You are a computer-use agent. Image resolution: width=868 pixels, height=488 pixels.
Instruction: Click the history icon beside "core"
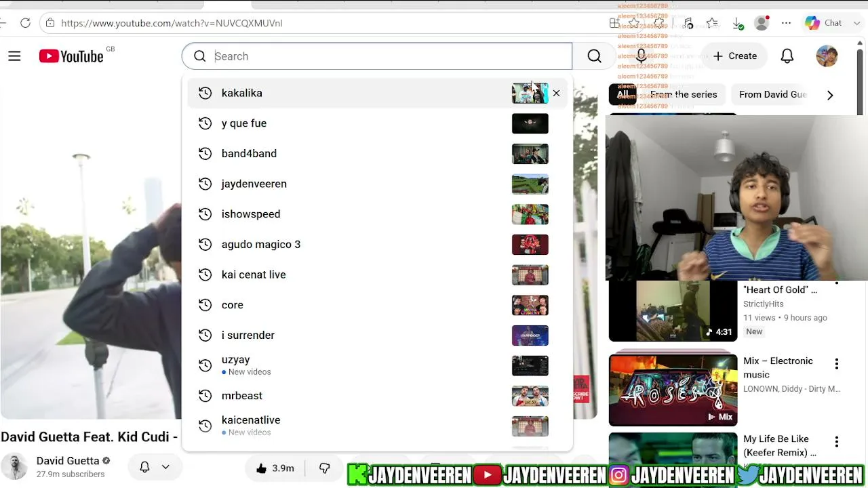[205, 305]
